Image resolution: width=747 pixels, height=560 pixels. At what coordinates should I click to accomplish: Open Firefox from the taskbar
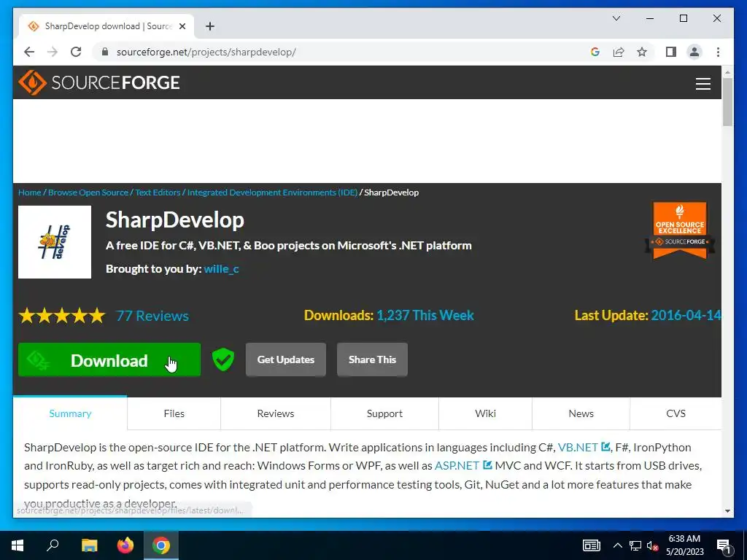click(125, 545)
